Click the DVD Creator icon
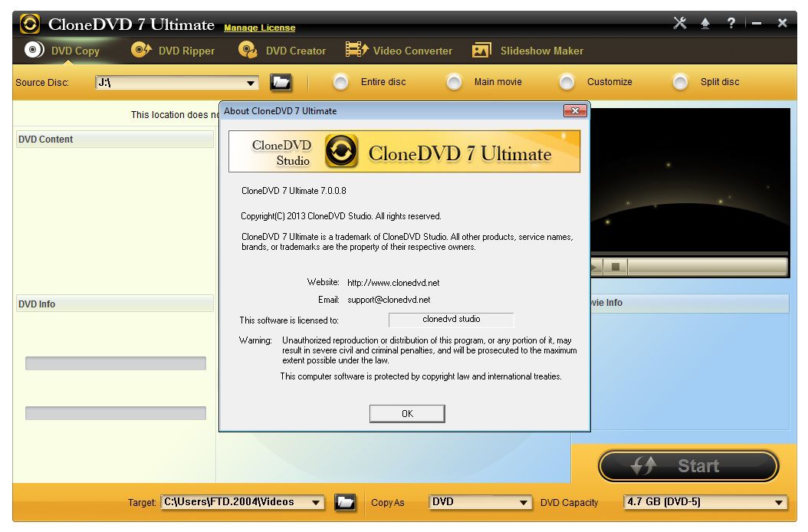The image size is (808, 532). pos(248,50)
